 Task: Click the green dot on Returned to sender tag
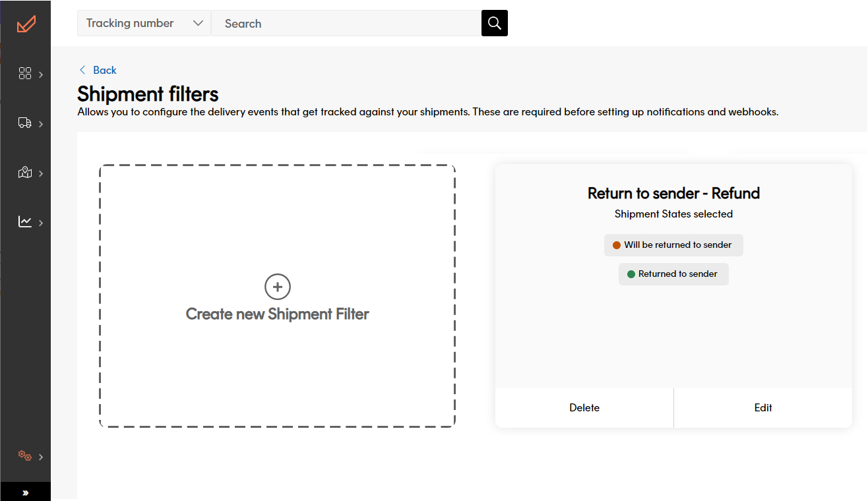pos(631,274)
